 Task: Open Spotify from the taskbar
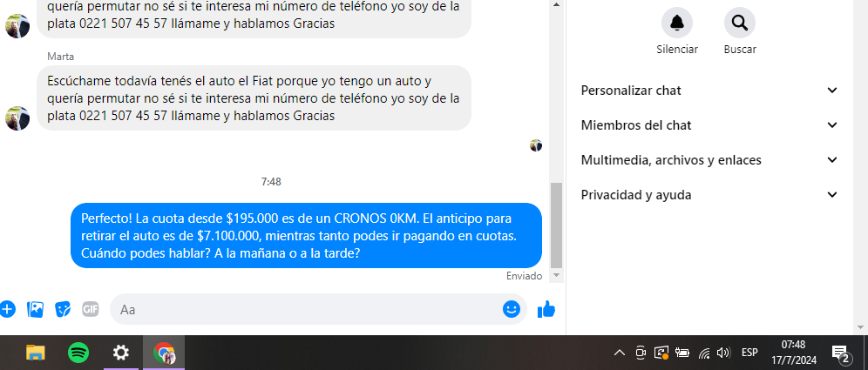tap(78, 353)
